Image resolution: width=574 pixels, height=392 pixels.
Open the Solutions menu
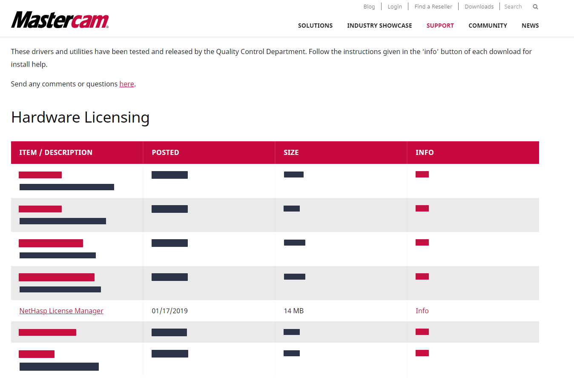pos(315,26)
